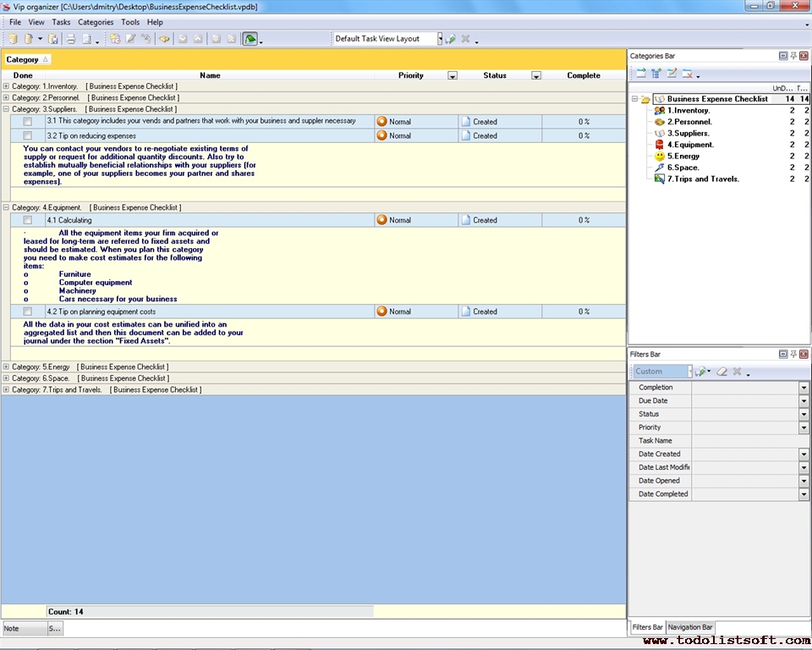Click the Priority column header

410,75
